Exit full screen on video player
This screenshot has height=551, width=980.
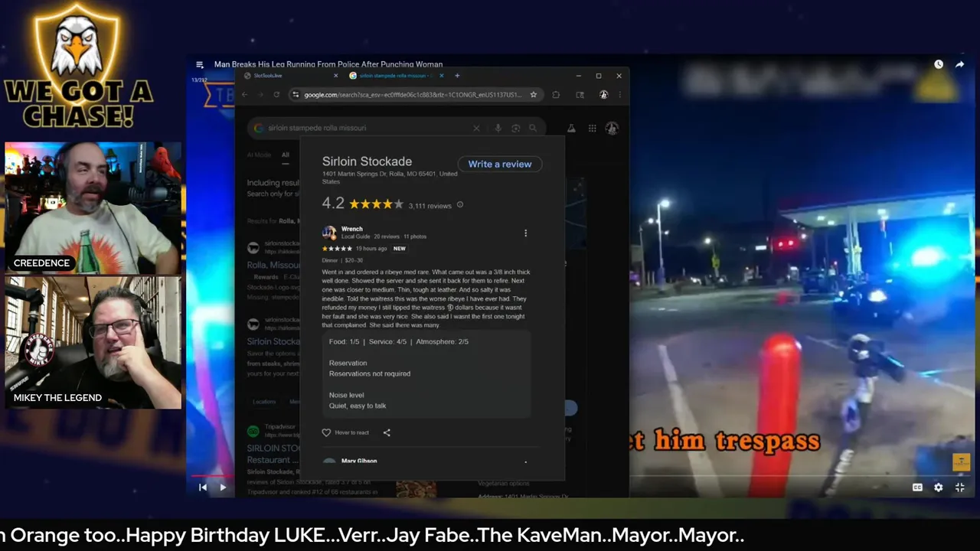coord(959,487)
